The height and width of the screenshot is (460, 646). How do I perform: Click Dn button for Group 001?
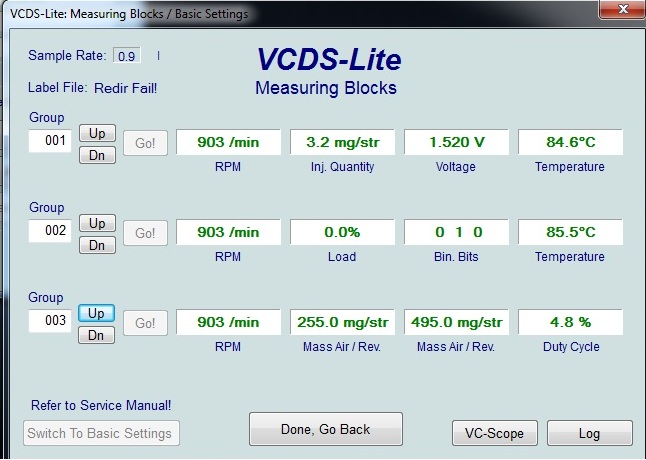click(x=97, y=155)
